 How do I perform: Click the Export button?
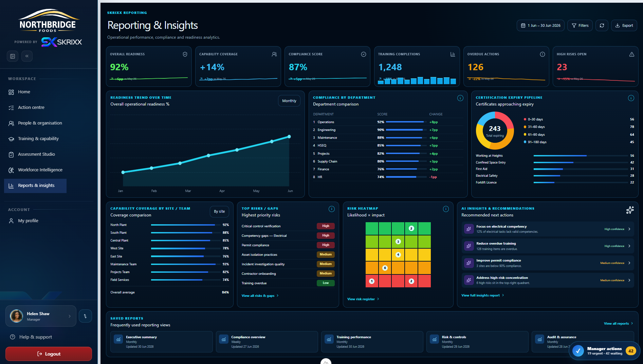pos(624,25)
